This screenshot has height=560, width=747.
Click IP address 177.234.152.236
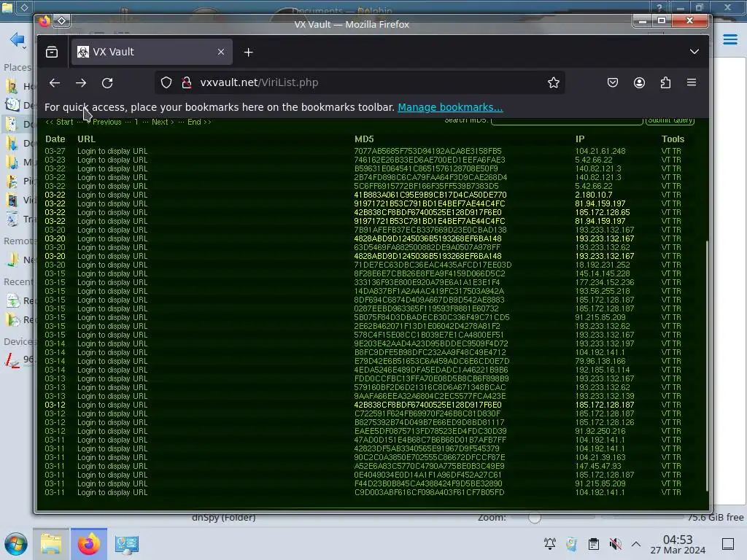point(605,282)
